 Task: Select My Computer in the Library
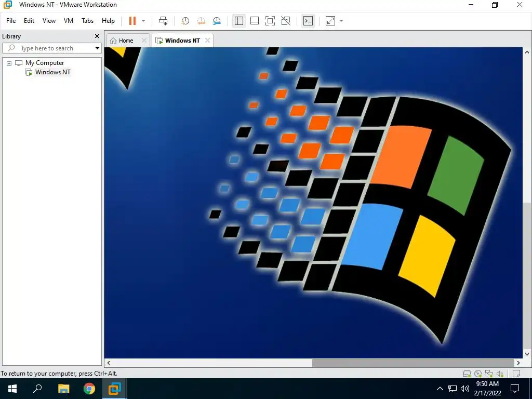(x=45, y=63)
